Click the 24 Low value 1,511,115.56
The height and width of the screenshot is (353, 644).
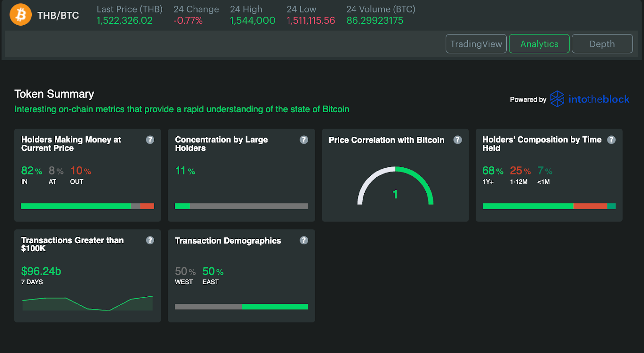coord(311,21)
